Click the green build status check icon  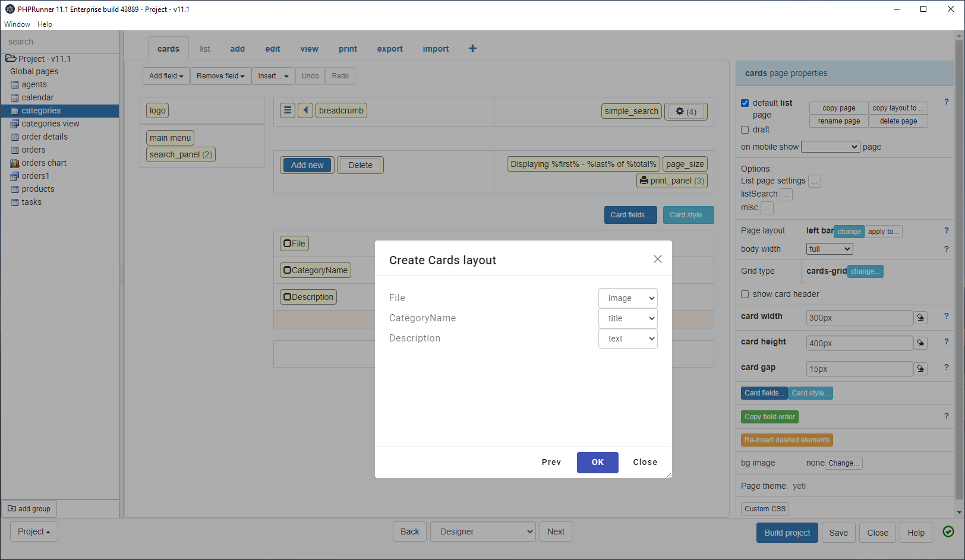click(x=948, y=532)
